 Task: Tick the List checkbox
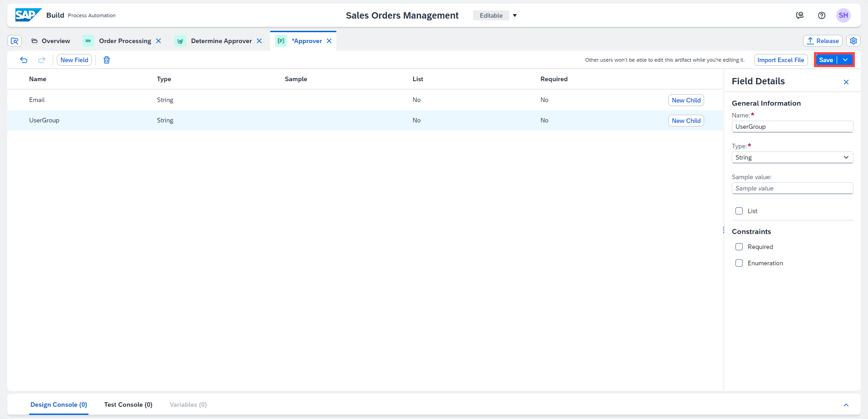[739, 211]
